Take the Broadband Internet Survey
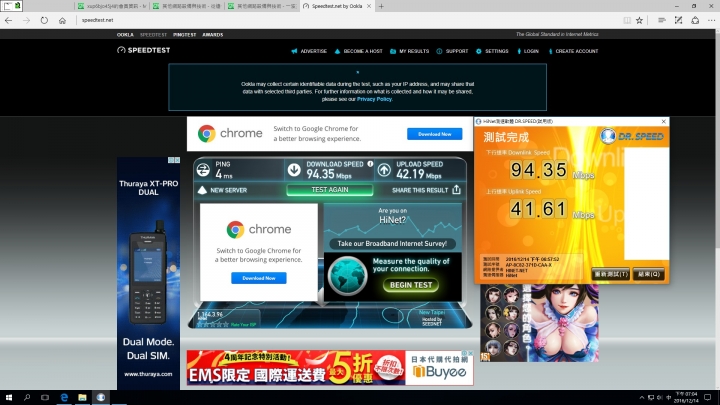Image resolution: width=720 pixels, height=405 pixels. 392,244
